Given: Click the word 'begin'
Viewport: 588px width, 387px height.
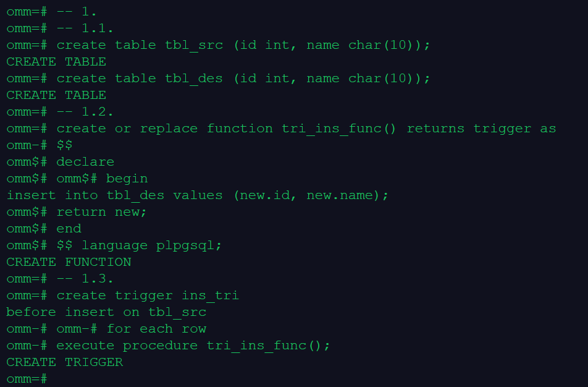Looking at the screenshot, I should (127, 179).
